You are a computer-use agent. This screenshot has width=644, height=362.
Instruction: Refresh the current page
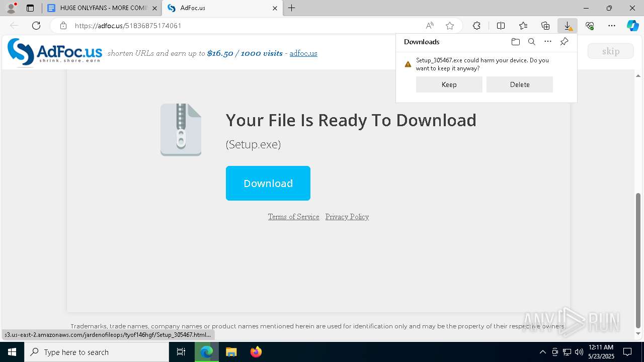click(36, 26)
